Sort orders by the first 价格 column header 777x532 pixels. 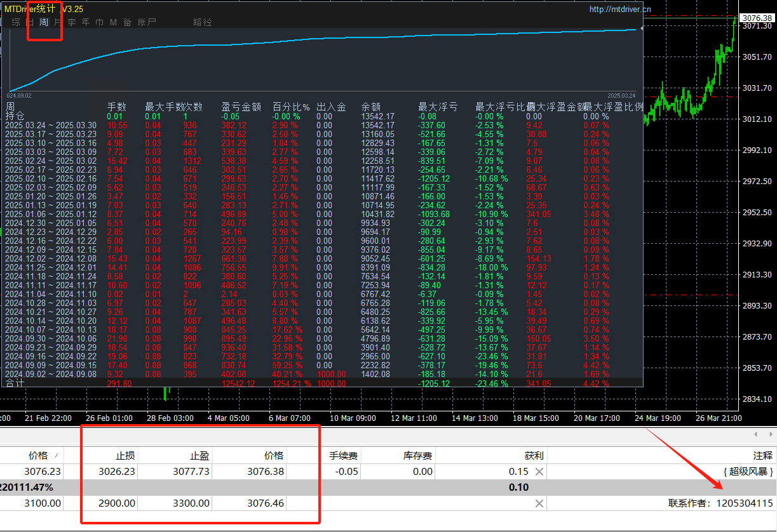(38, 455)
